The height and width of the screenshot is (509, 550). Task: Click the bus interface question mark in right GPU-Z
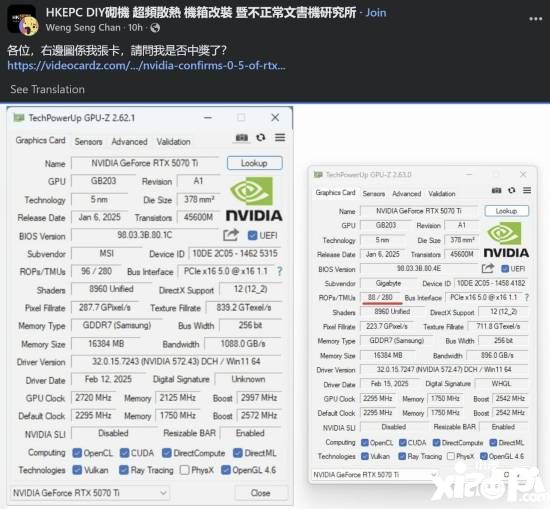(x=527, y=297)
